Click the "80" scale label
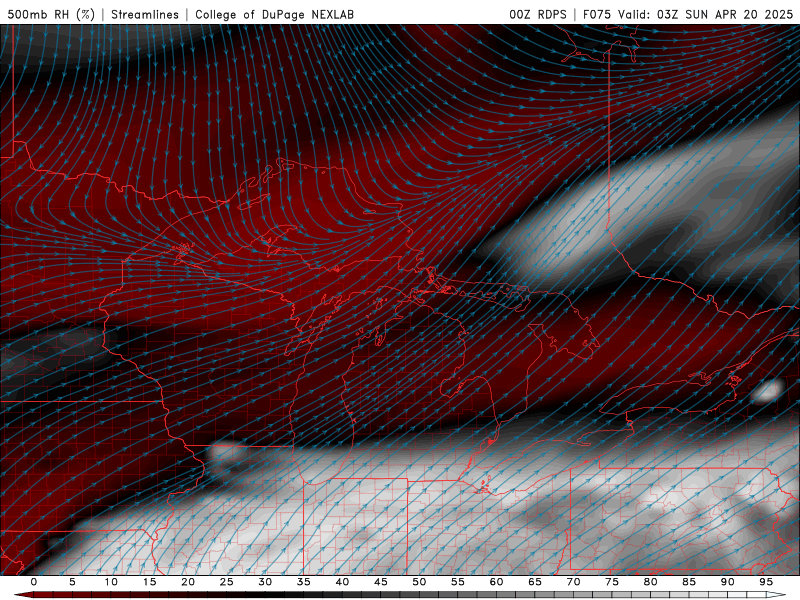Screen dimensions: 800x600 pyautogui.click(x=650, y=582)
